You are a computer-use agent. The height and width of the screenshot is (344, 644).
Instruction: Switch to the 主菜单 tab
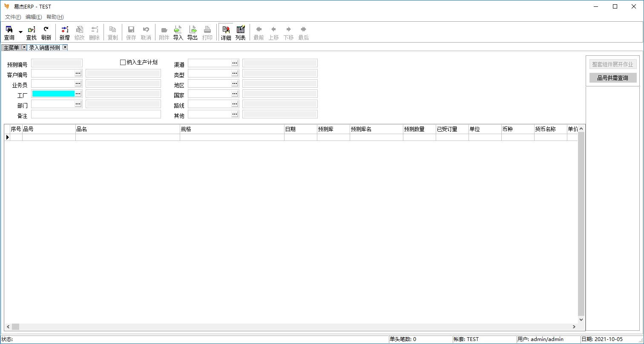coord(11,48)
